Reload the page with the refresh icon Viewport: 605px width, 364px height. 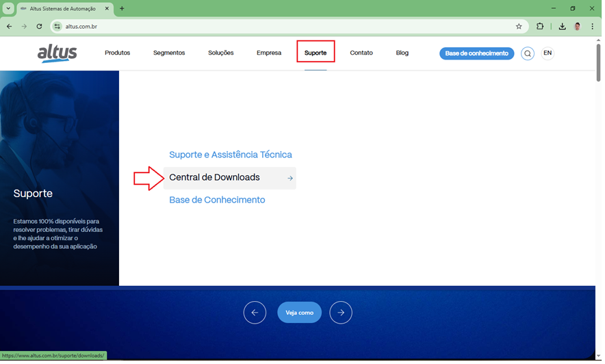point(39,27)
